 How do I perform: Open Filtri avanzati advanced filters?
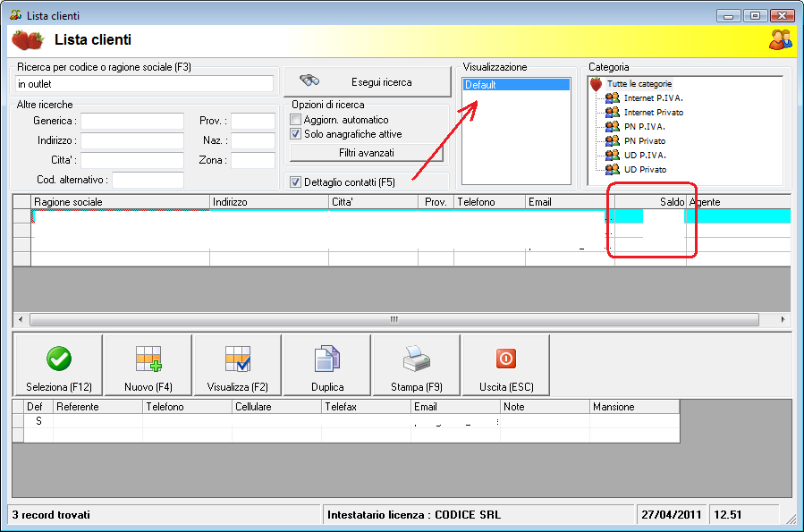pyautogui.click(x=367, y=153)
